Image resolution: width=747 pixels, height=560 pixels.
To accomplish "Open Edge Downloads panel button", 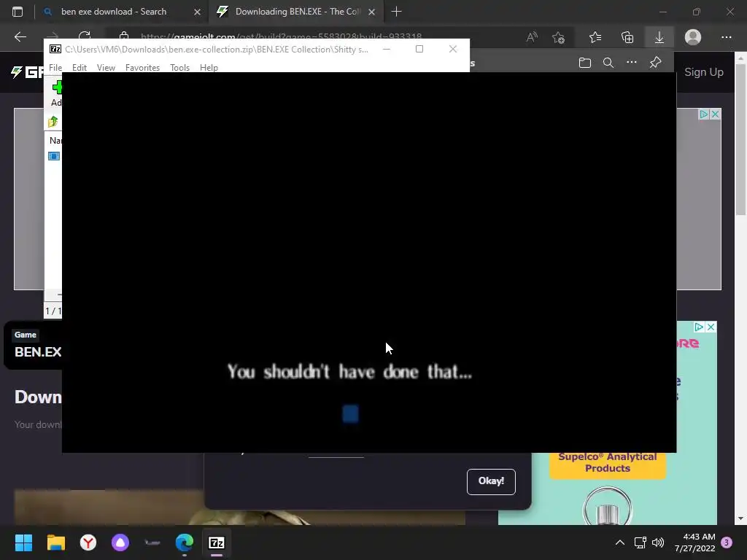I will click(x=659, y=37).
